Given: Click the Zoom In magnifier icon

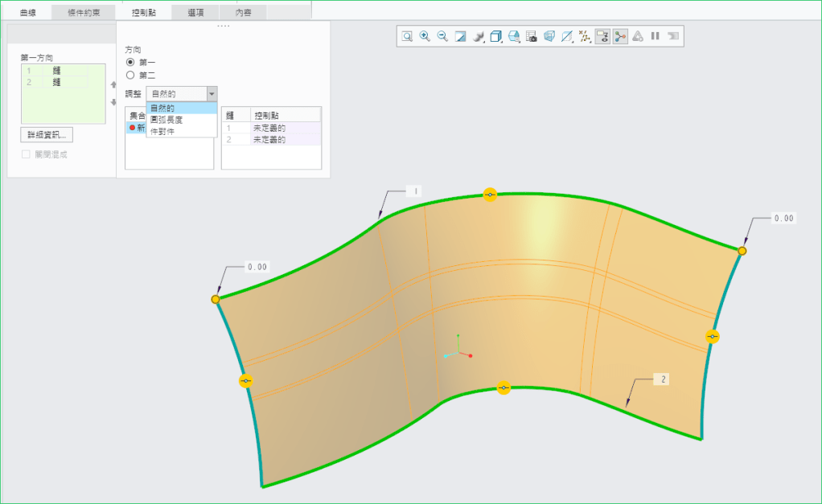Looking at the screenshot, I should coord(425,36).
